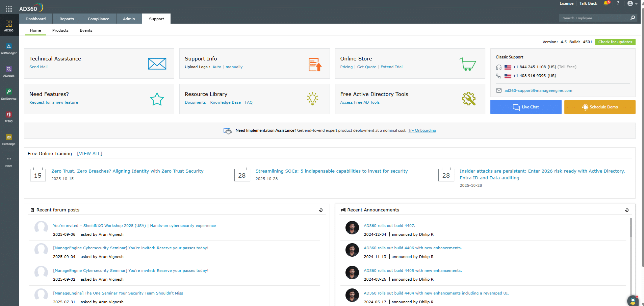Screen dimensions: 644x306
Task: Open the Knowledge Base link
Action: (x=225, y=102)
